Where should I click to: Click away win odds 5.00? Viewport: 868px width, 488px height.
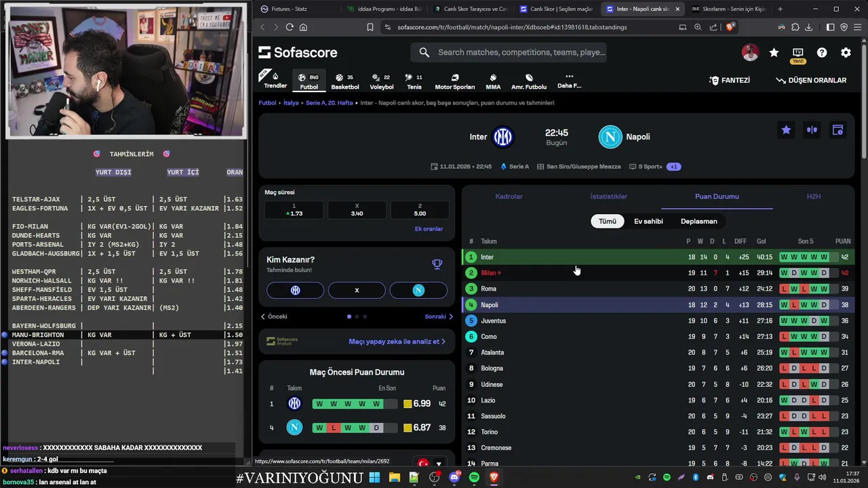coord(420,209)
